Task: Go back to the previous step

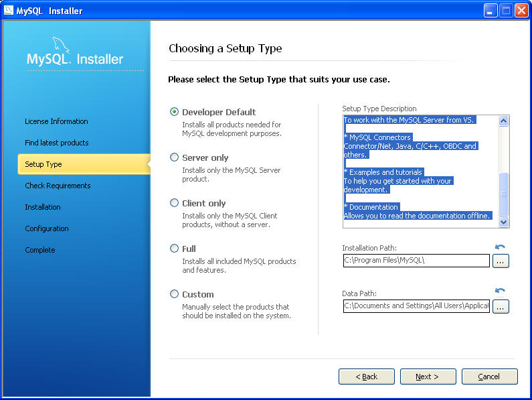Action: click(x=367, y=377)
